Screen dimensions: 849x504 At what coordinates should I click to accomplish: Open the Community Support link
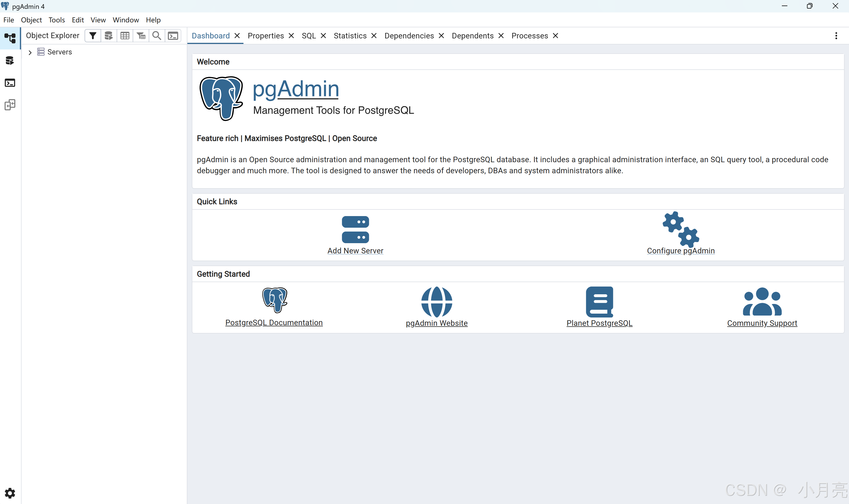pyautogui.click(x=762, y=323)
